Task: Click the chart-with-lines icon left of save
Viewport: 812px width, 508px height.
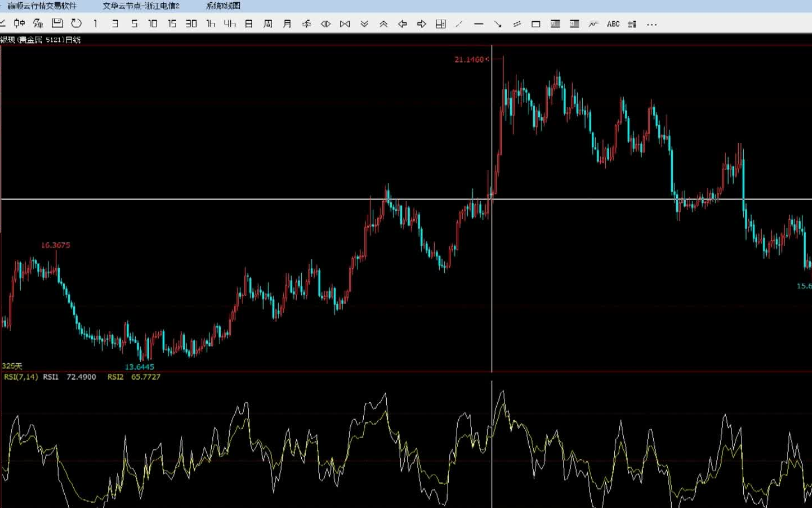Action: 38,23
